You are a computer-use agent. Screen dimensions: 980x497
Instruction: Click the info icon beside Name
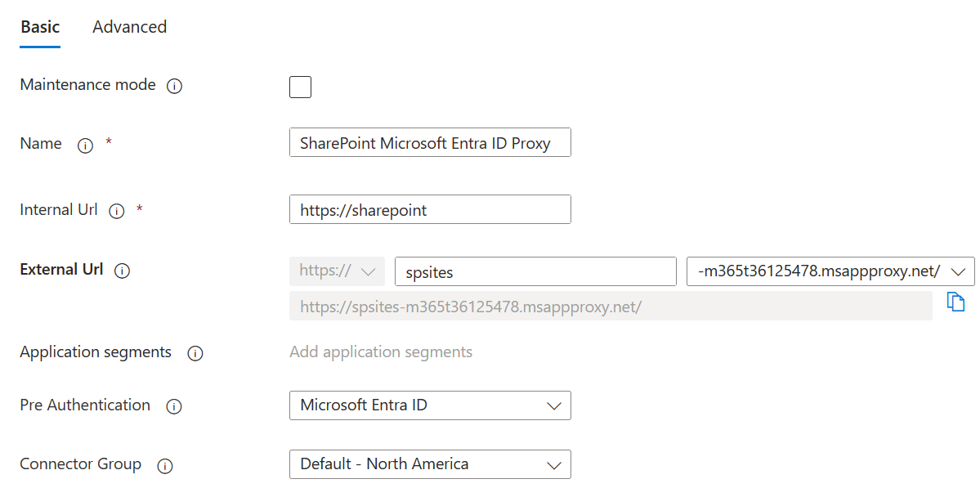pos(85,146)
